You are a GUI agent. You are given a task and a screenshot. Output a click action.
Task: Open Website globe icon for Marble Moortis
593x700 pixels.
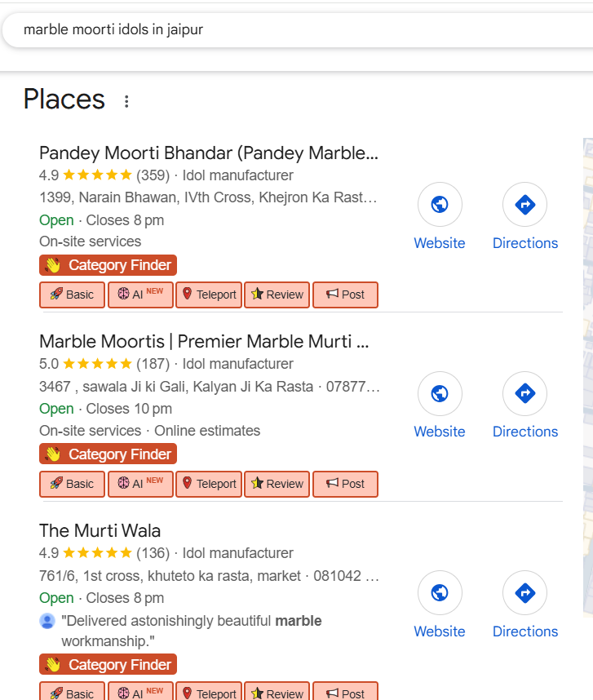[440, 394]
